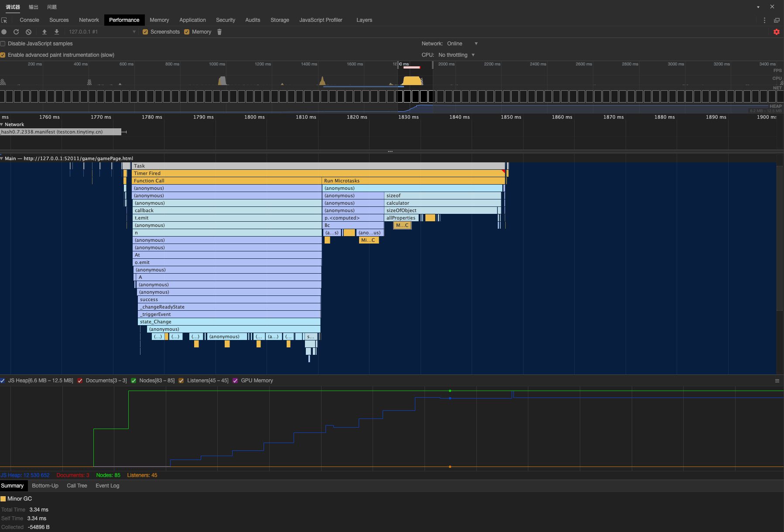Click the save profile download icon
This screenshot has height=532, width=784.
(x=57, y=32)
